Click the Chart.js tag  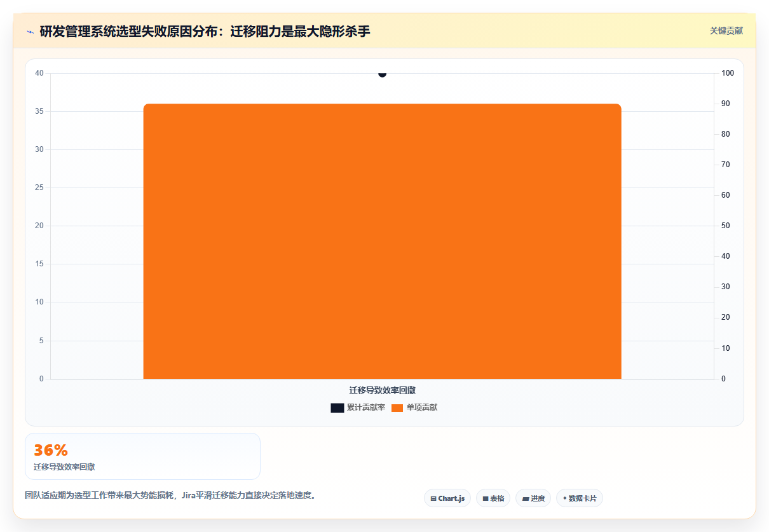(447, 498)
